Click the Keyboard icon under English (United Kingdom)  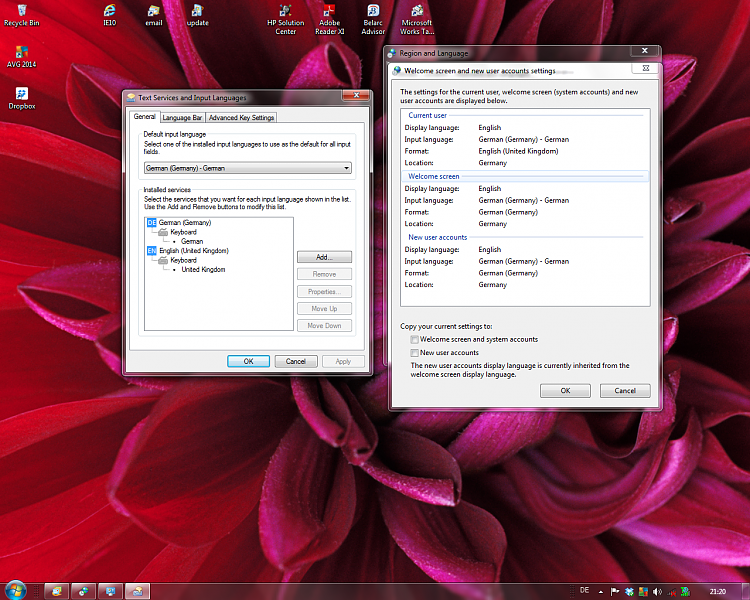[x=163, y=260]
